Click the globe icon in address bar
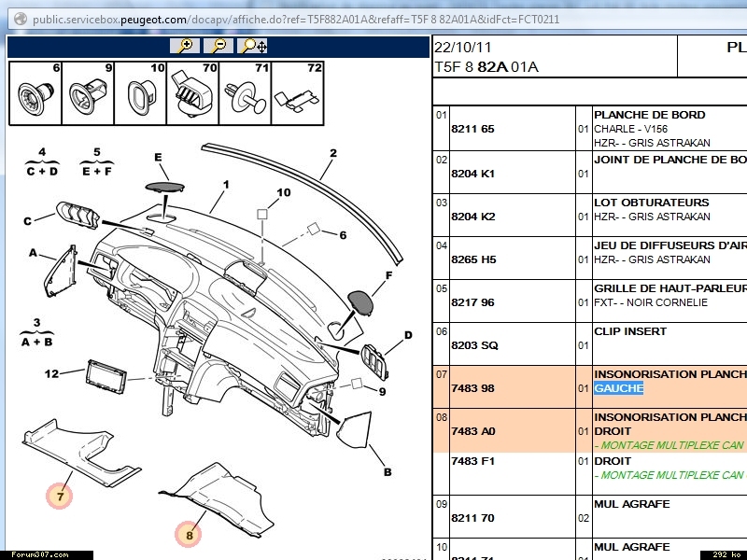The image size is (747, 560). [18, 19]
